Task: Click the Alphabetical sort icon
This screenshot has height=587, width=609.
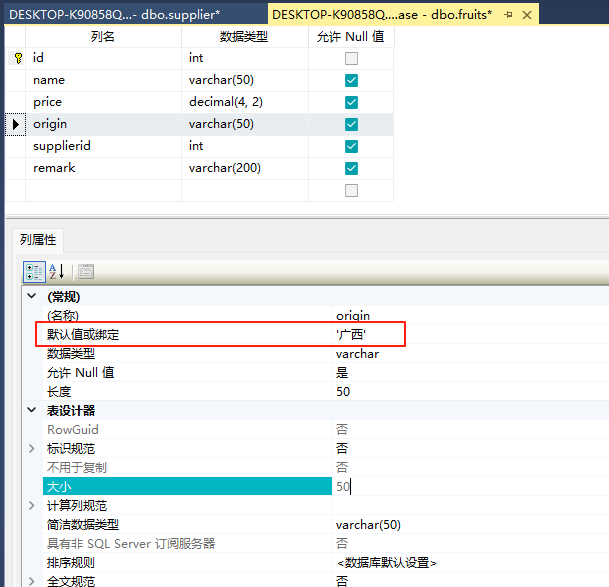Action: click(56, 271)
